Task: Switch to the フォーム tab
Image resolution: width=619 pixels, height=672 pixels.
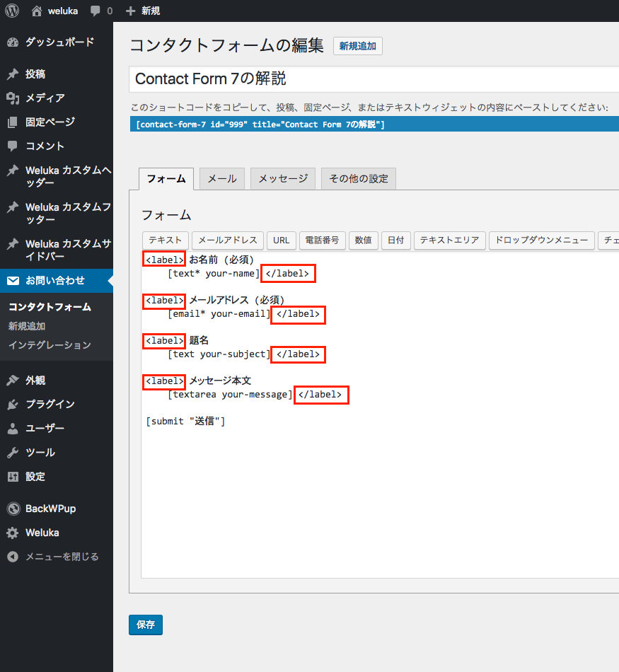Action: click(166, 179)
